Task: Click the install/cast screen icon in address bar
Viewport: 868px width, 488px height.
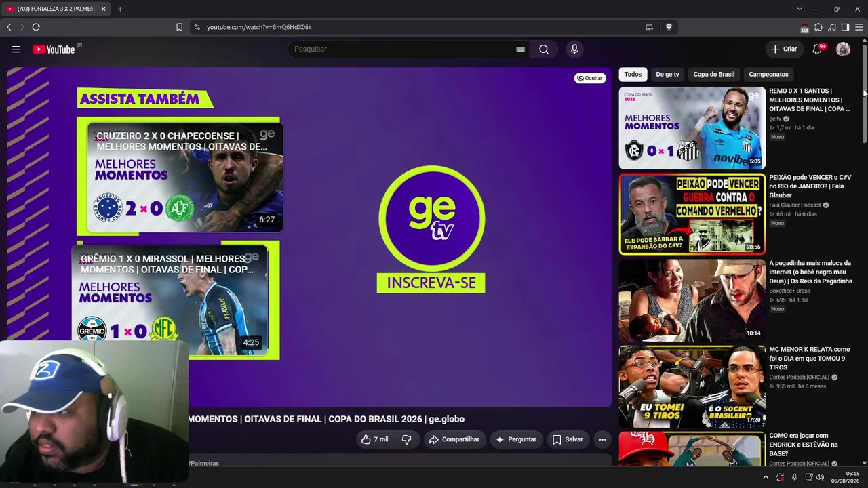Action: point(649,27)
